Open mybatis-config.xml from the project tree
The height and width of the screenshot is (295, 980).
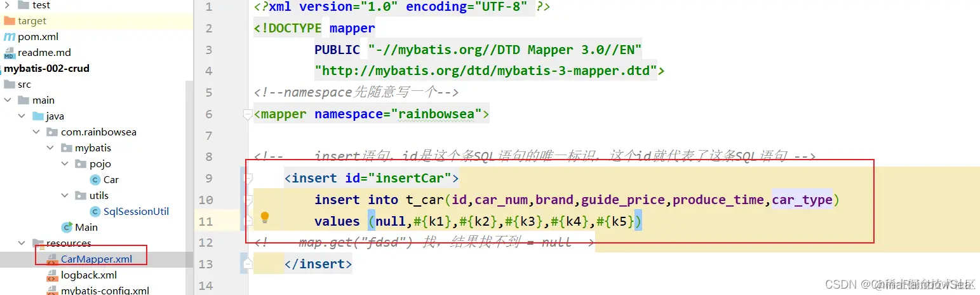tap(105, 291)
